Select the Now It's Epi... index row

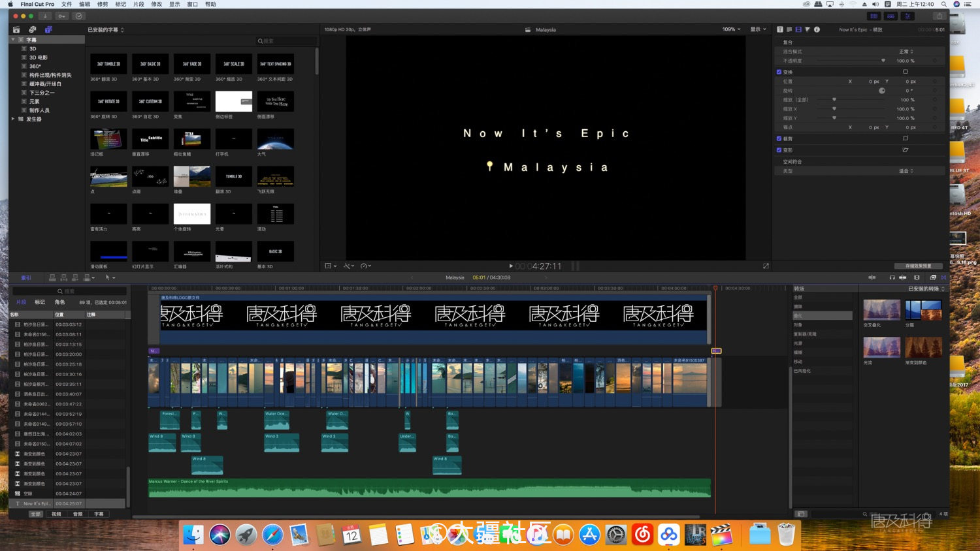pos(69,503)
